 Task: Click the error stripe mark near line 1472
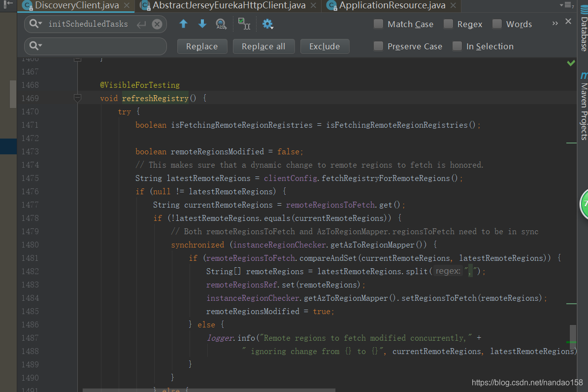point(571,143)
